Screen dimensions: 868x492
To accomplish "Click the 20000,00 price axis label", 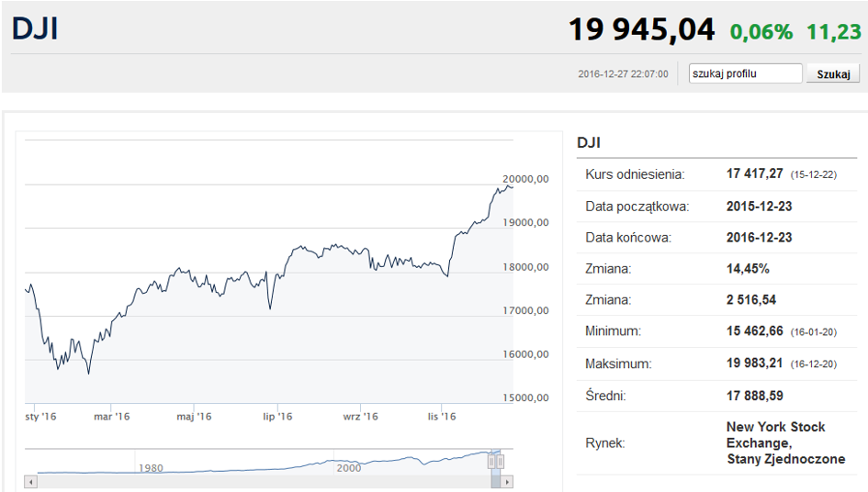I will (x=525, y=179).
